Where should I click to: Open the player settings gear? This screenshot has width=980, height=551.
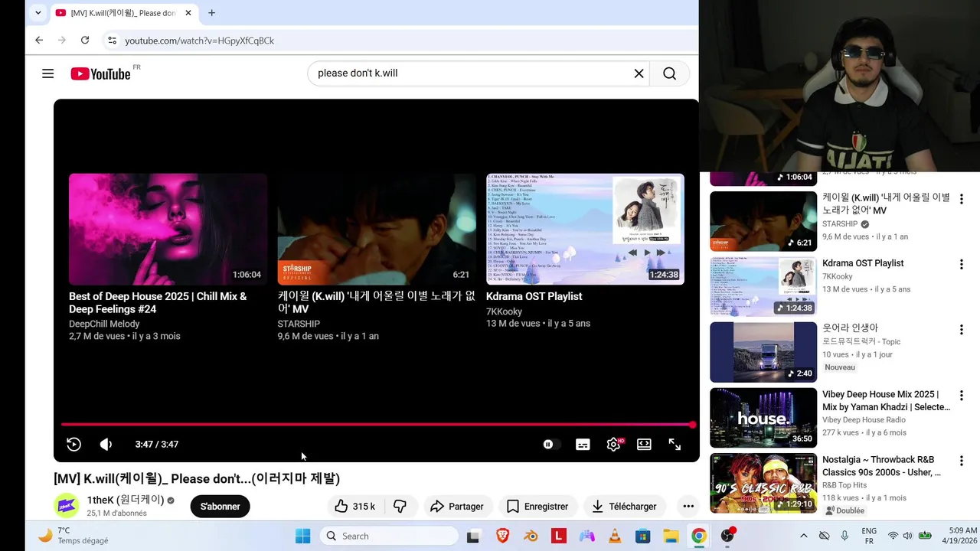613,444
